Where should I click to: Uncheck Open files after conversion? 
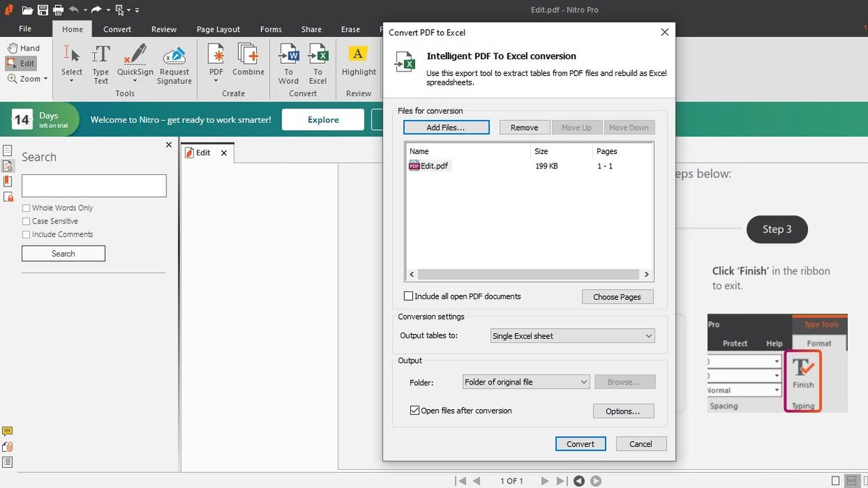pyautogui.click(x=414, y=410)
